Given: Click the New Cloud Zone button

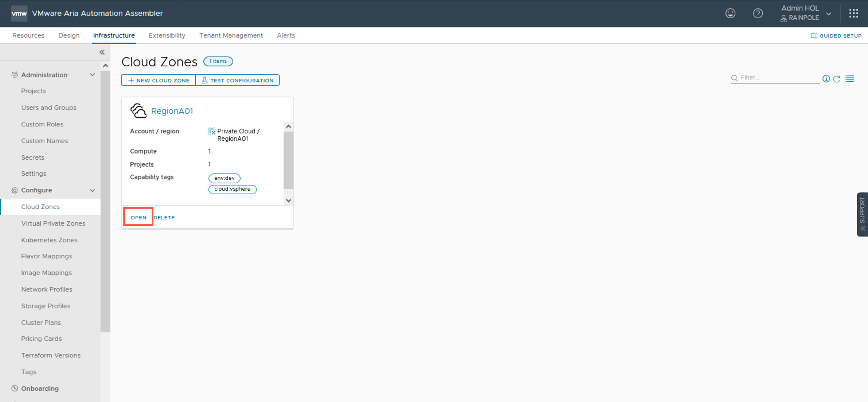Looking at the screenshot, I should pyautogui.click(x=159, y=80).
